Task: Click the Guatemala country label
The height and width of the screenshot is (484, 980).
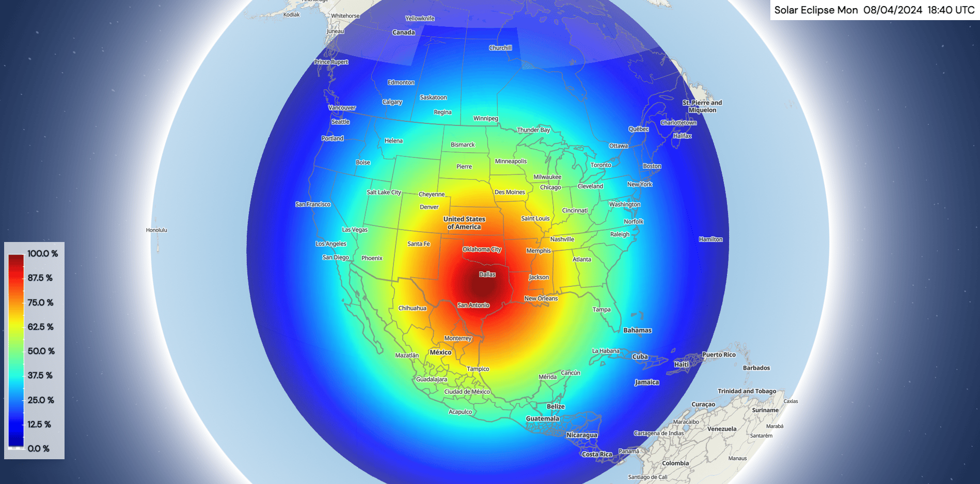Action: point(542,418)
